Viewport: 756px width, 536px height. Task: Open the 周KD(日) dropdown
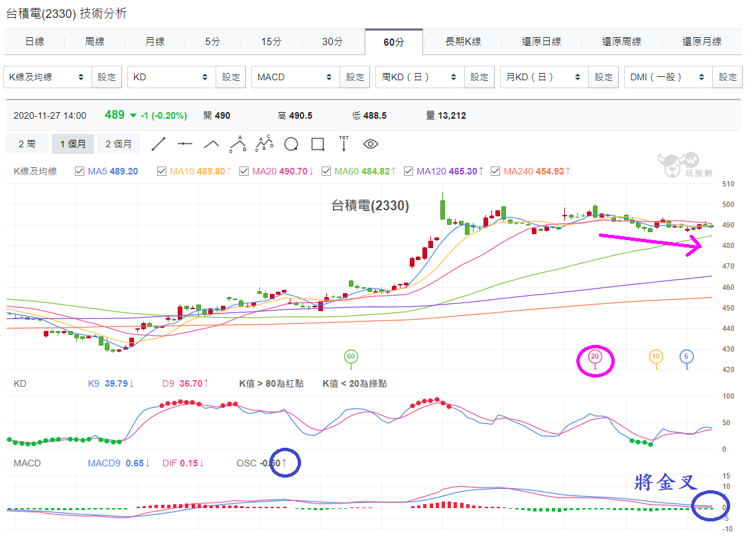(x=420, y=77)
